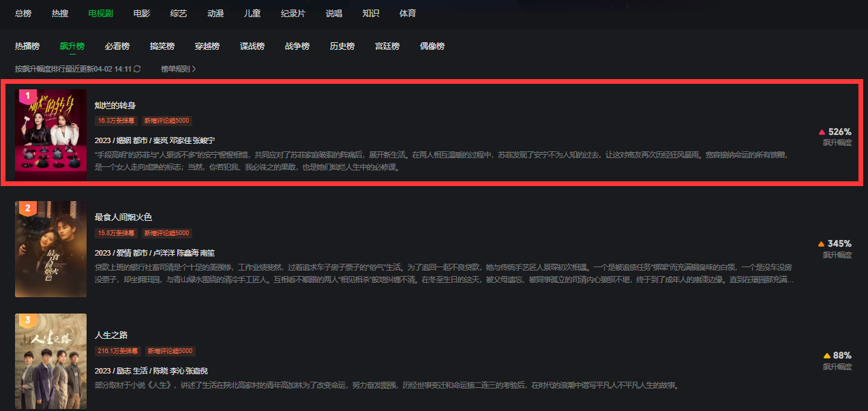
Task: Select the 热播榜 sub-ranking tab
Action: (27, 46)
